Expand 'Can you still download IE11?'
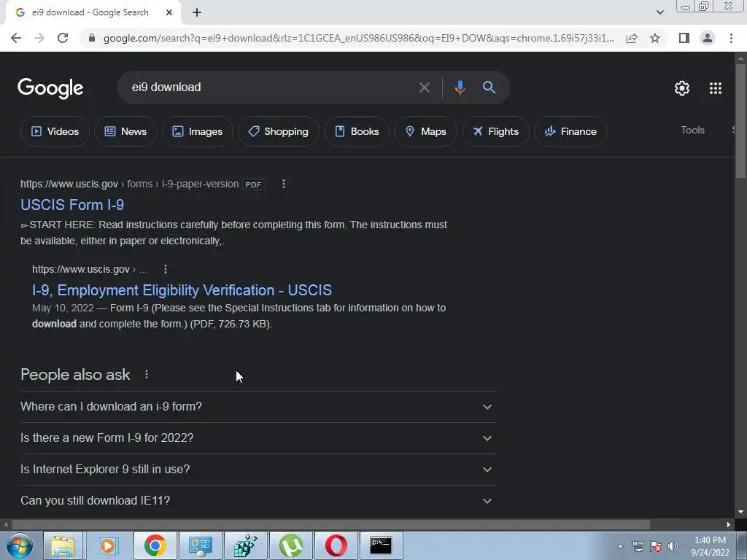The image size is (747, 560). click(x=258, y=501)
